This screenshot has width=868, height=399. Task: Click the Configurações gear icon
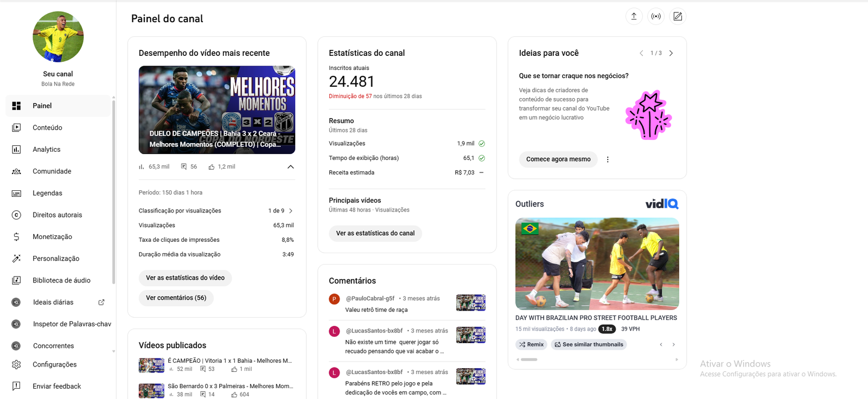click(x=16, y=364)
